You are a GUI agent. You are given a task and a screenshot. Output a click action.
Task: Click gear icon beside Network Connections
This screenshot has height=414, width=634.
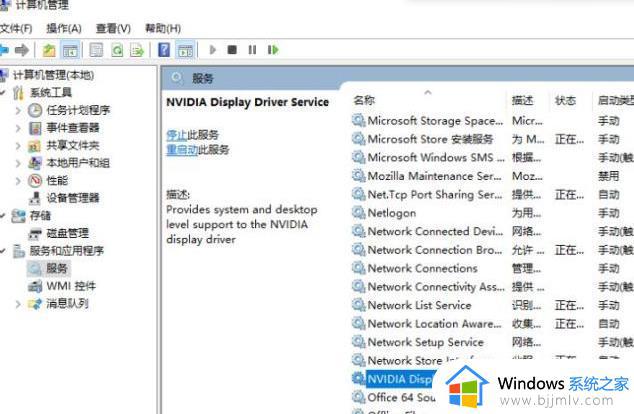tap(358, 268)
